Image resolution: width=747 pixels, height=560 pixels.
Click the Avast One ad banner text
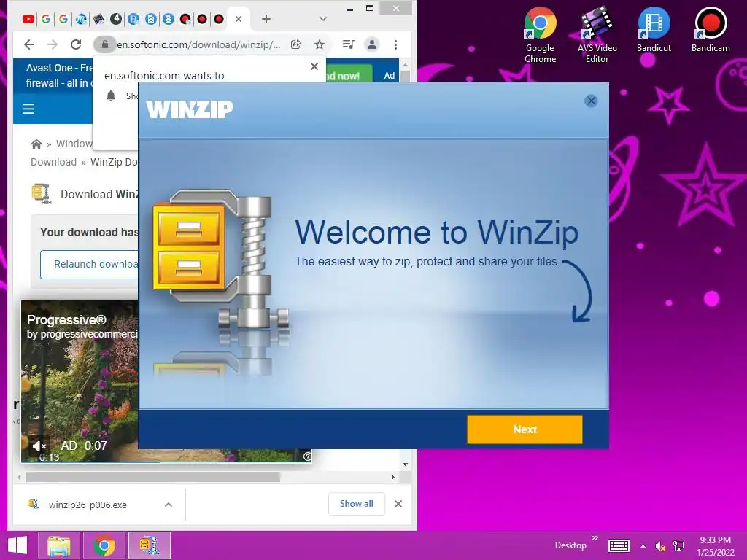point(58,75)
